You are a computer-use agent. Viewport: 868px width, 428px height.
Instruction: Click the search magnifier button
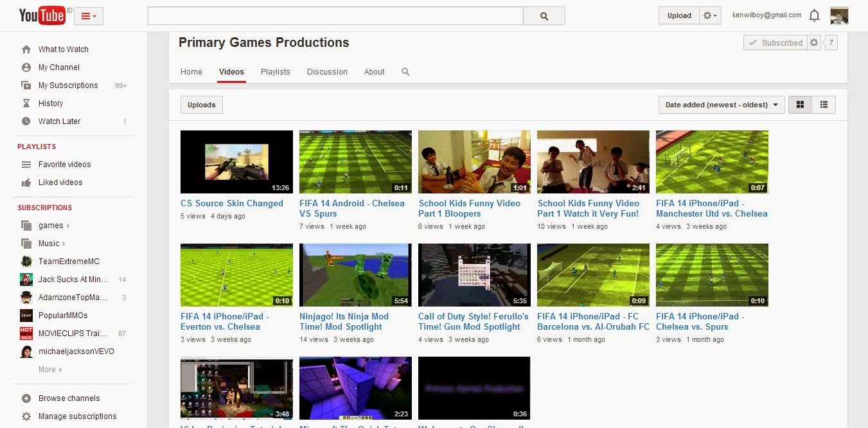point(544,16)
